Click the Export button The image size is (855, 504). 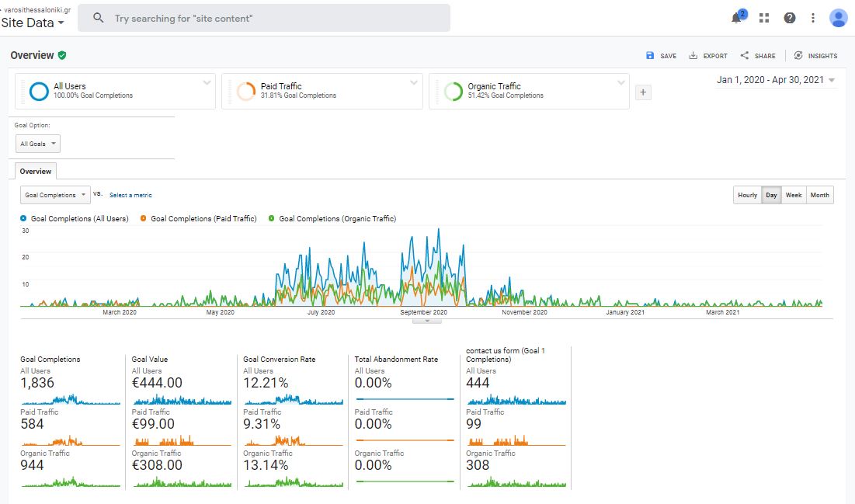coord(708,56)
